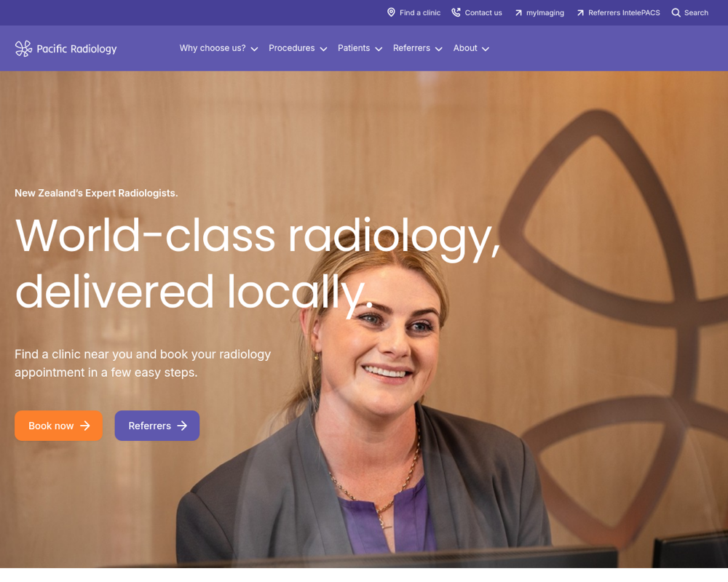Open the Referrers navigation menu item
Viewport: 728px width, 582px height.
click(x=417, y=48)
